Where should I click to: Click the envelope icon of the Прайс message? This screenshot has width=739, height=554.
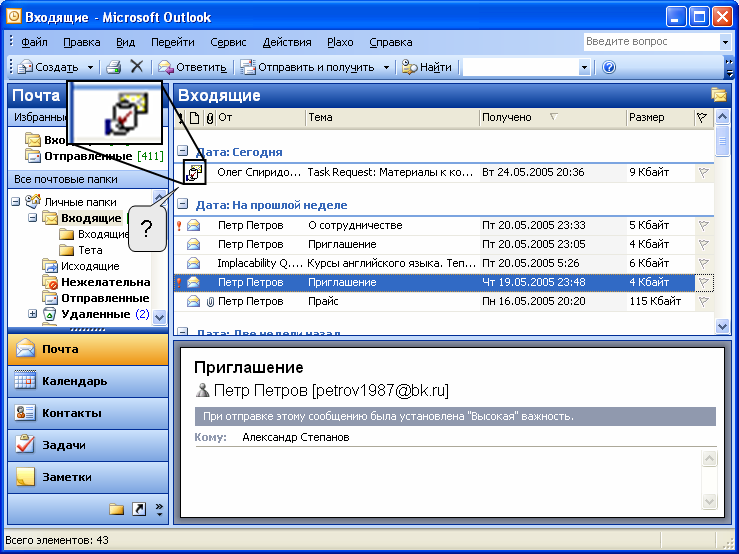tap(193, 301)
